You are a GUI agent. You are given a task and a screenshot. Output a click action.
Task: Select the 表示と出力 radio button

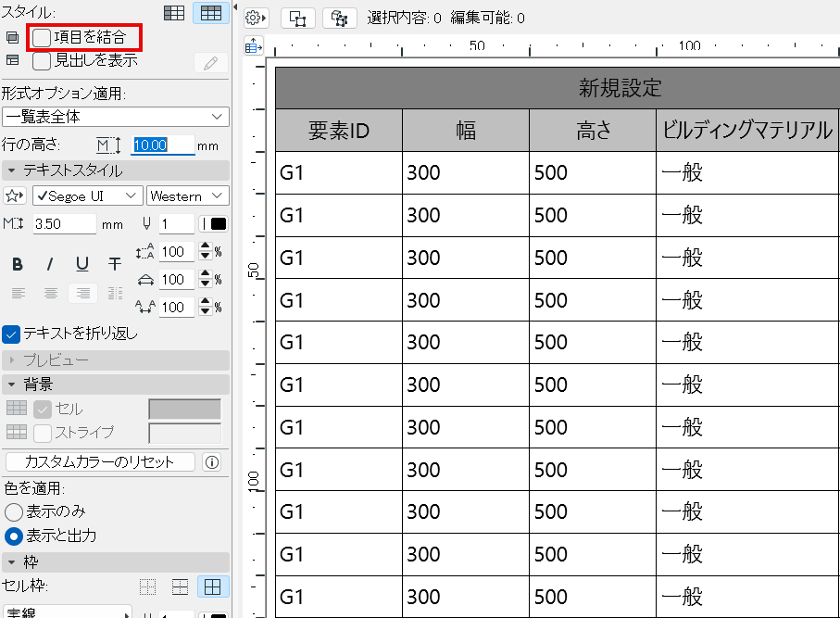tap(13, 536)
